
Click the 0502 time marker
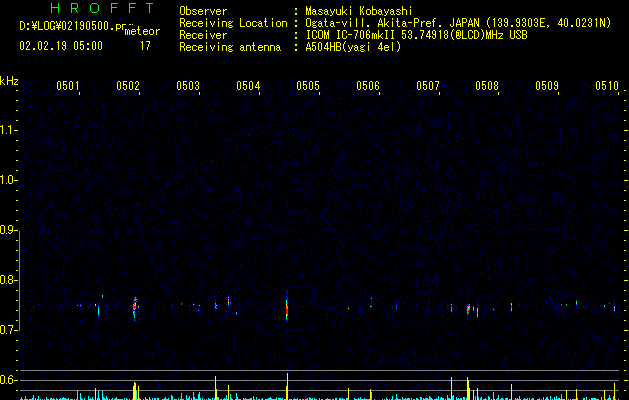(x=128, y=86)
